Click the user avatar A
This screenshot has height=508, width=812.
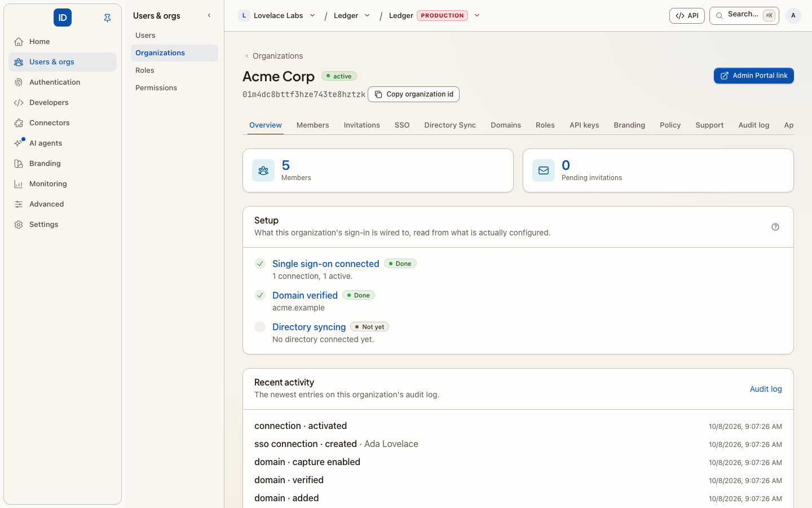coord(793,16)
